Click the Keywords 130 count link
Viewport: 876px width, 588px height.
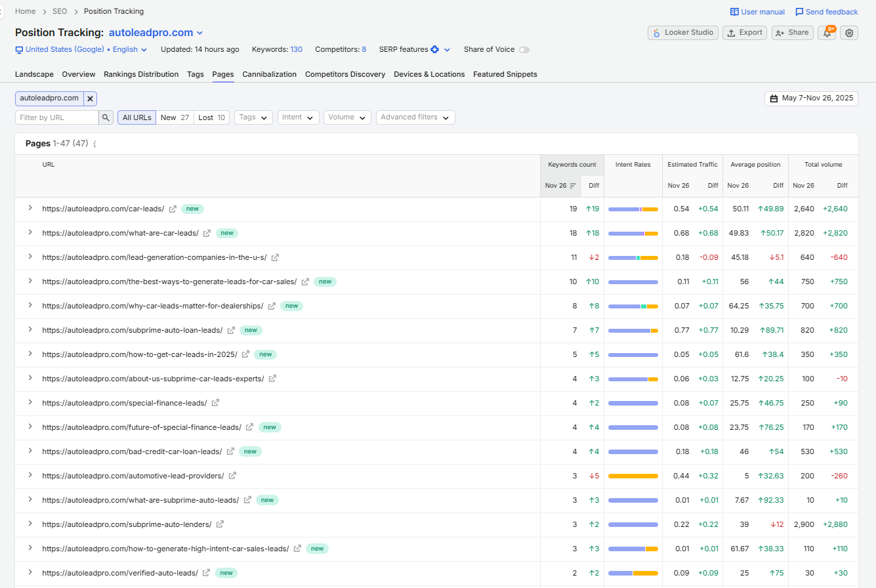tap(297, 49)
